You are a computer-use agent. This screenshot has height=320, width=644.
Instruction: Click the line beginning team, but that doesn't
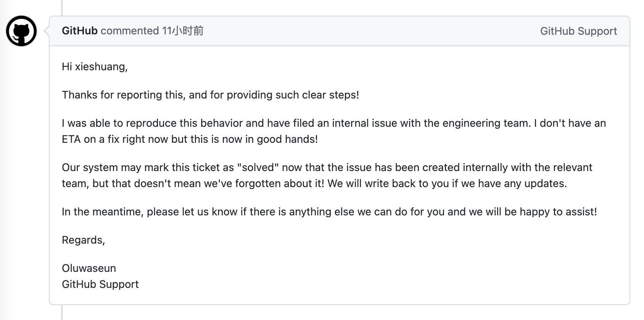[x=314, y=184]
